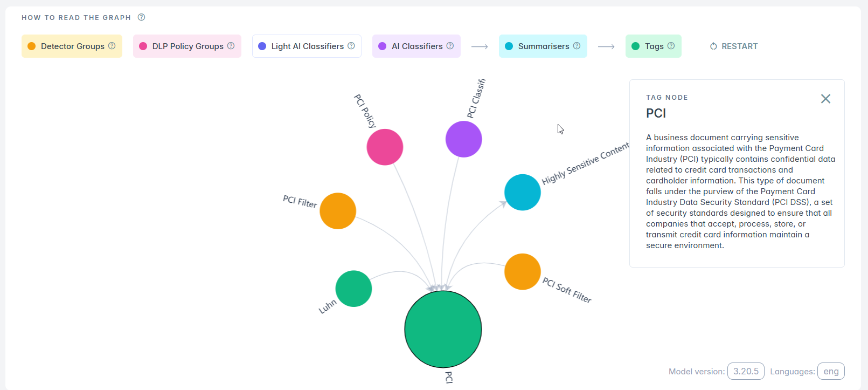Toggle the Light AI Classifiers legend filter
Viewport: 868px width, 390px height.
[x=302, y=46]
